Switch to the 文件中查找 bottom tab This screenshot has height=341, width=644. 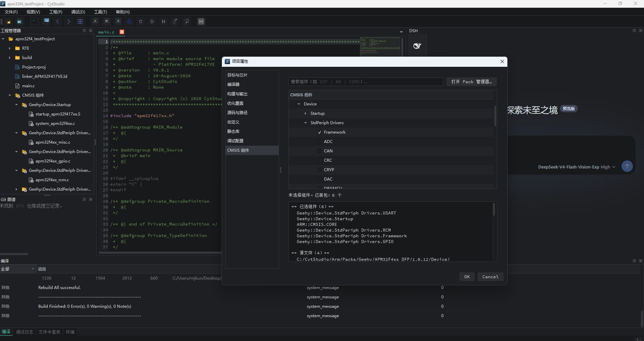[49, 332]
